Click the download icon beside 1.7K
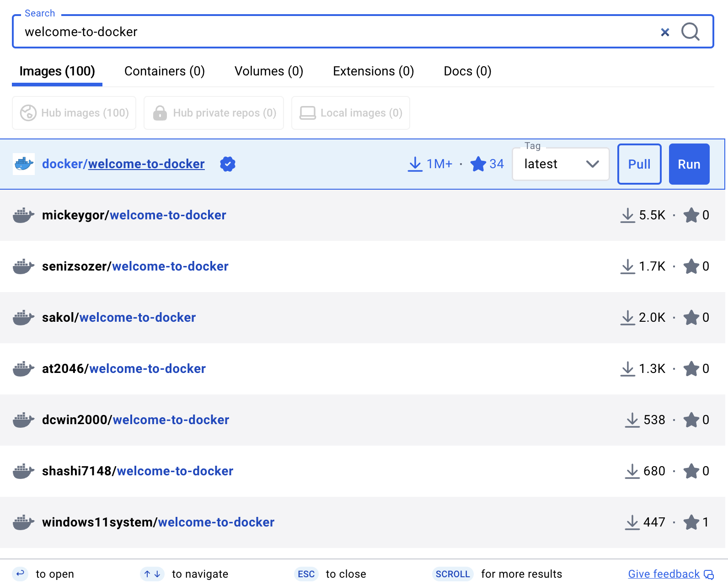Screen dimensions: 728x585 click(x=628, y=266)
